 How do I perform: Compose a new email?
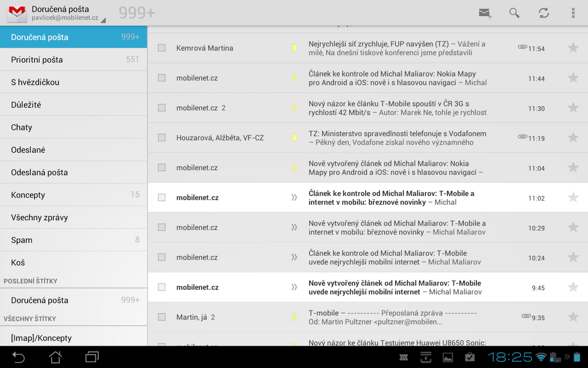pos(485,12)
